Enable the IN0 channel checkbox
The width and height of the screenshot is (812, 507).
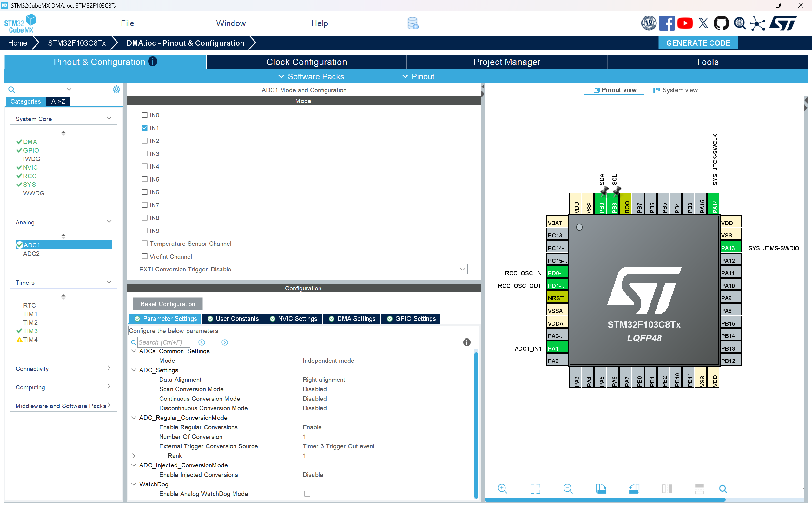tap(145, 115)
